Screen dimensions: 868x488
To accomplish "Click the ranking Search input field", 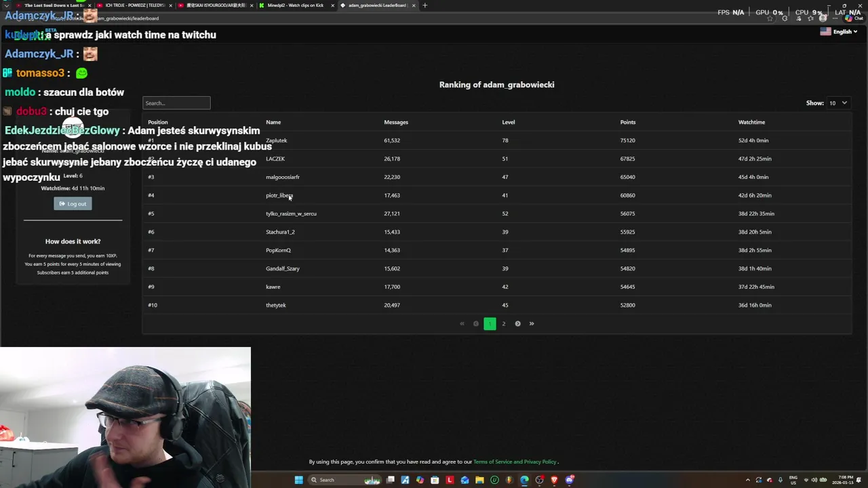I will pyautogui.click(x=176, y=103).
